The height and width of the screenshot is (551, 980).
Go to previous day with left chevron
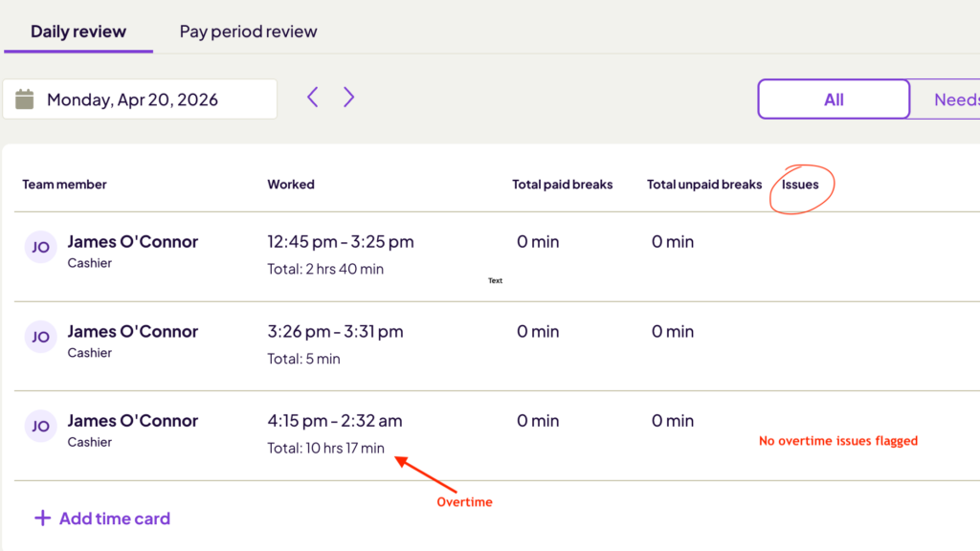[x=313, y=97]
